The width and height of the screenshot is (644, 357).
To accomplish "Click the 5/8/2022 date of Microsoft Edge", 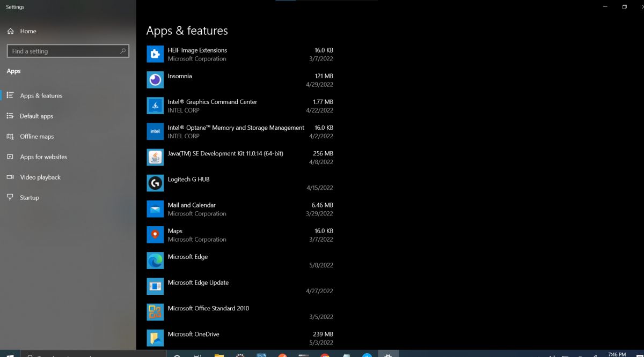I will pyautogui.click(x=321, y=265).
